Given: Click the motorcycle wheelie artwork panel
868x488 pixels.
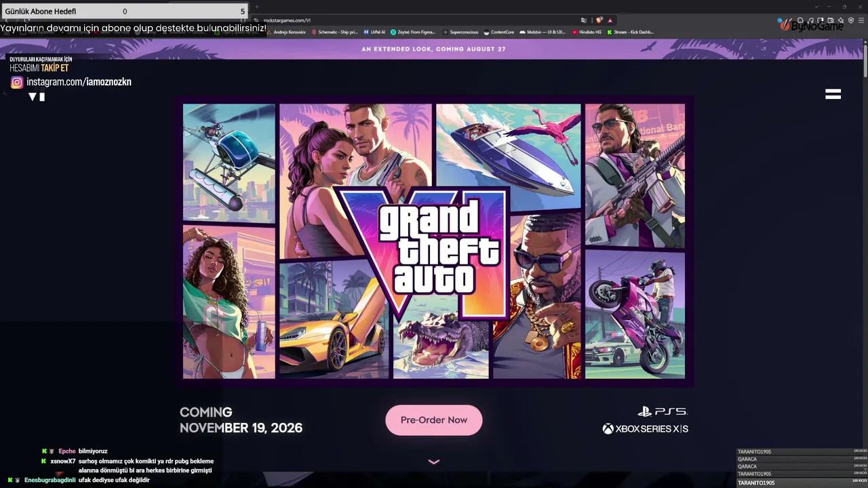Looking at the screenshot, I should tap(635, 315).
